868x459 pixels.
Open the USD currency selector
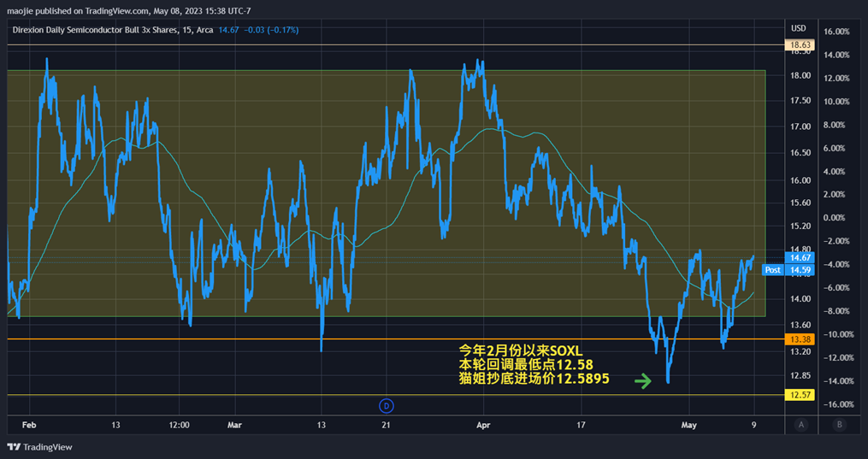point(798,28)
